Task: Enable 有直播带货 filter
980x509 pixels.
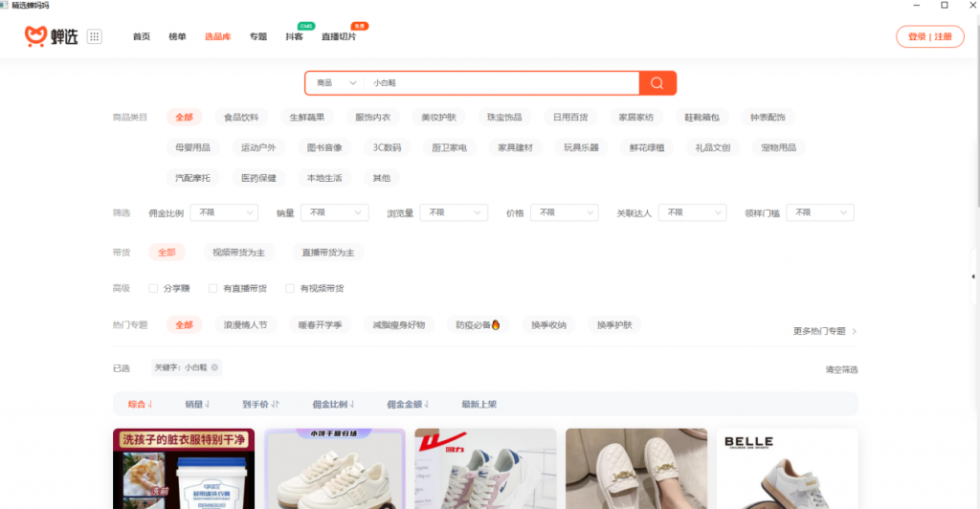Action: 213,288
